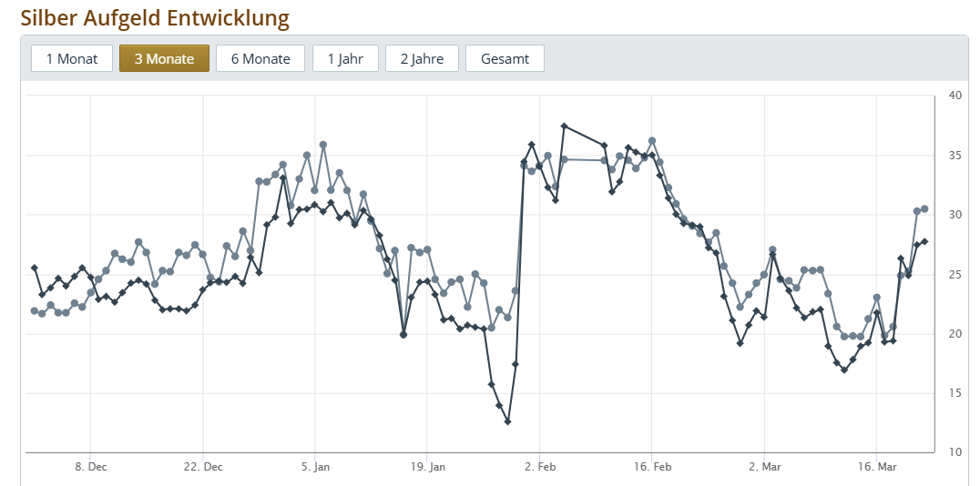Click the final dark diamond at right end
This screenshot has width=980, height=486.
click(924, 241)
